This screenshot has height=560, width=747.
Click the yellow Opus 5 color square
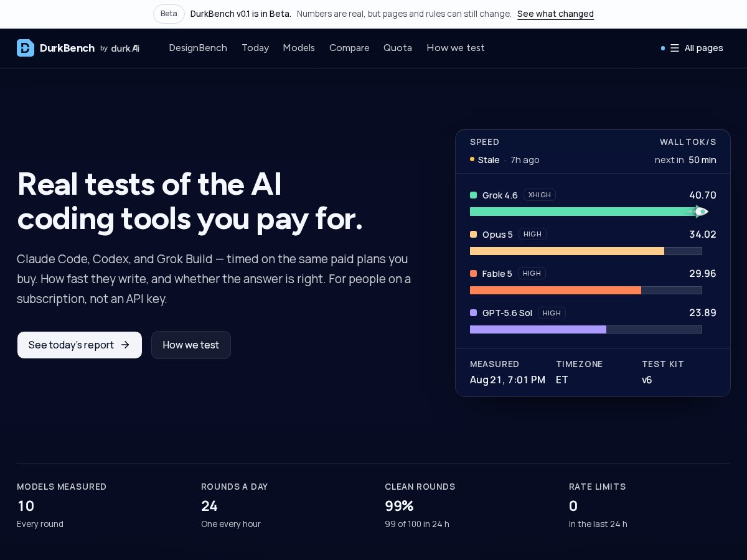[473, 235]
